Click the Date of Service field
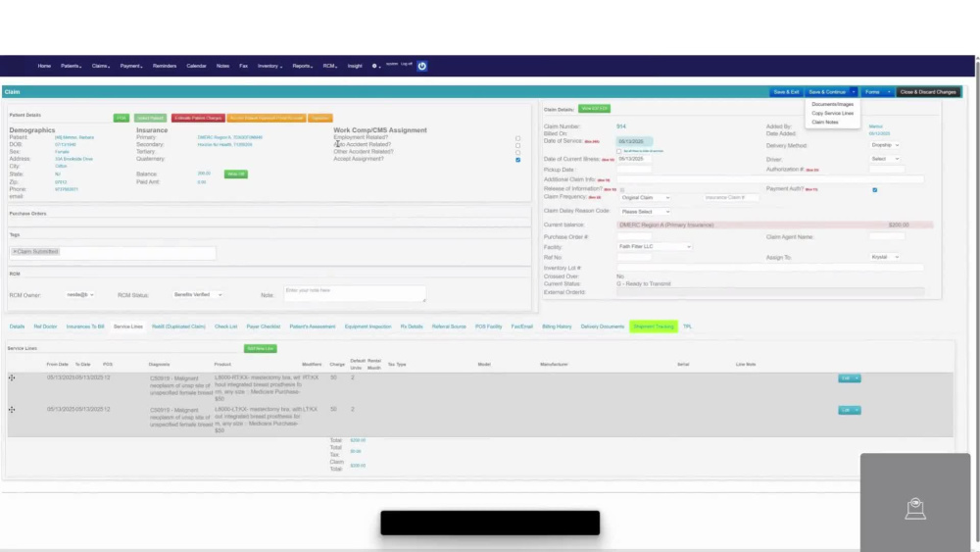 point(634,141)
